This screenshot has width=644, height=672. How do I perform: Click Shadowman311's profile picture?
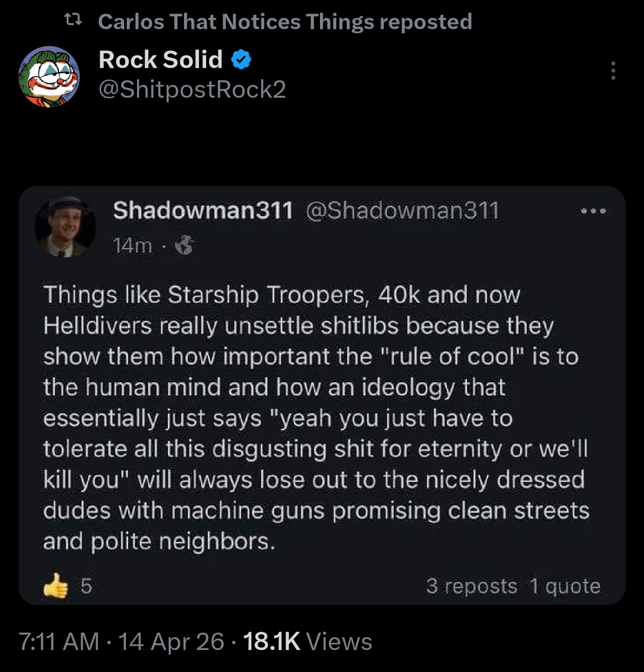click(x=65, y=226)
